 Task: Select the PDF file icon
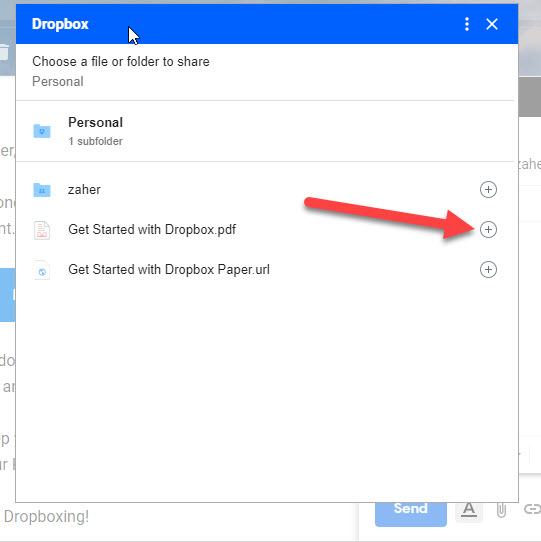click(x=42, y=230)
